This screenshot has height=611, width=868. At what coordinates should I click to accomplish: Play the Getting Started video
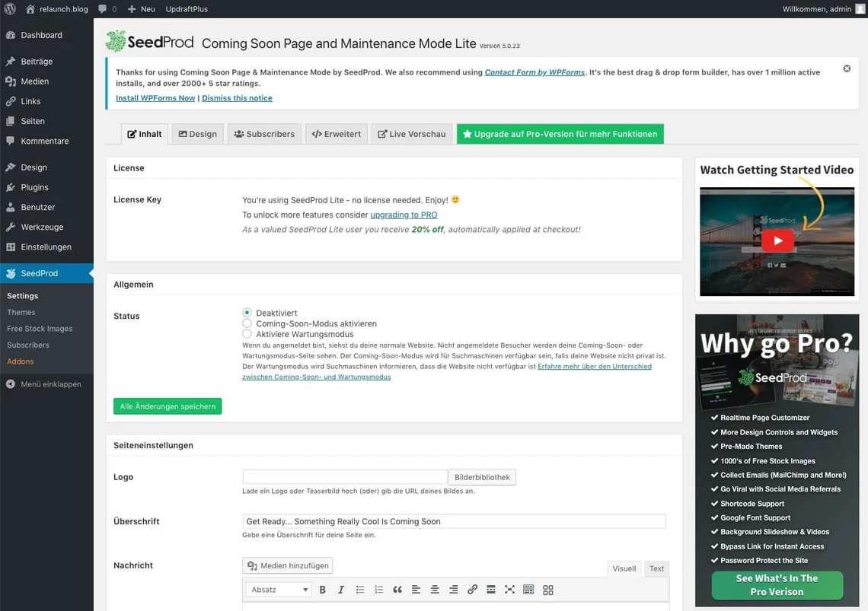pos(777,240)
